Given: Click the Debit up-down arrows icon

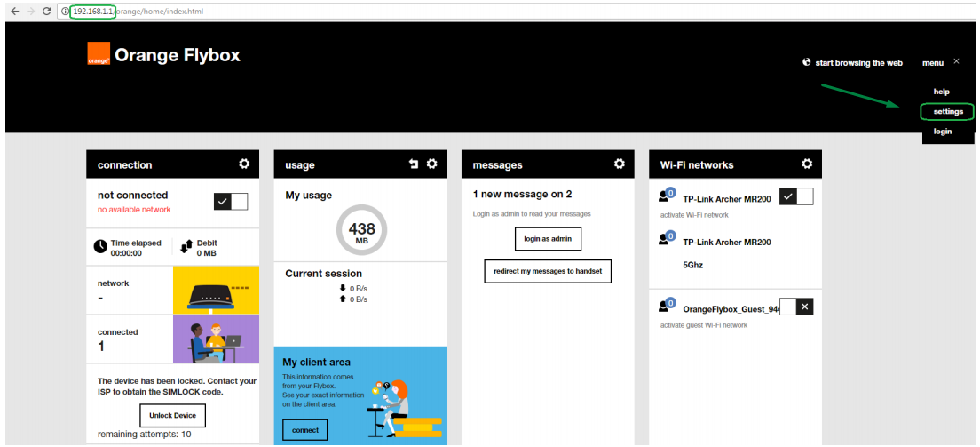Looking at the screenshot, I should tap(187, 247).
